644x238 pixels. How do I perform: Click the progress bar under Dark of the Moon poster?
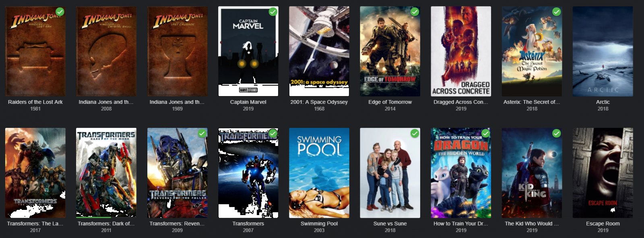pyautogui.click(x=106, y=217)
